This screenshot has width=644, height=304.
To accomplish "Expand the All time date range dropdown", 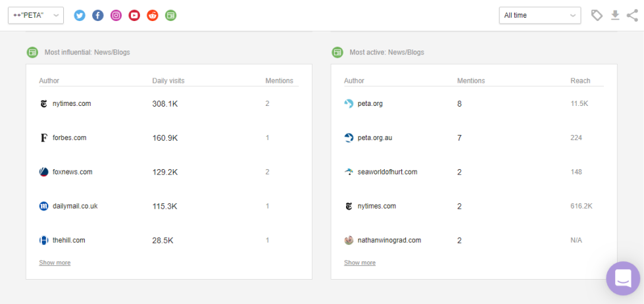I will click(x=539, y=15).
